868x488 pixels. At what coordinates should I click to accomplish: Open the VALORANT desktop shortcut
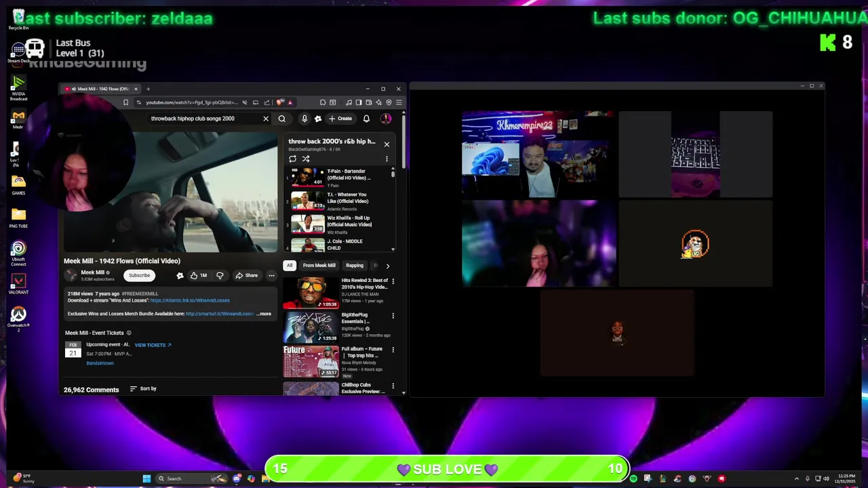point(18,283)
